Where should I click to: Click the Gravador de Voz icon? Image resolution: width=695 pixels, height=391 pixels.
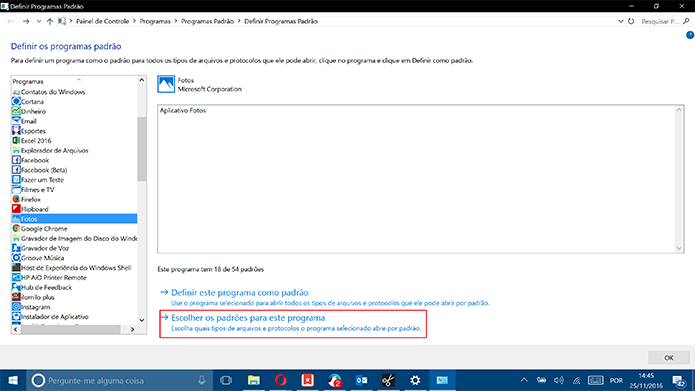pyautogui.click(x=16, y=248)
